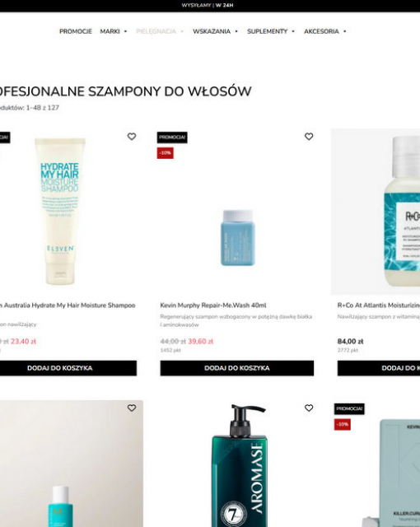Favorite the Kevin Murphy Repair-Me.Wash product

point(309,137)
